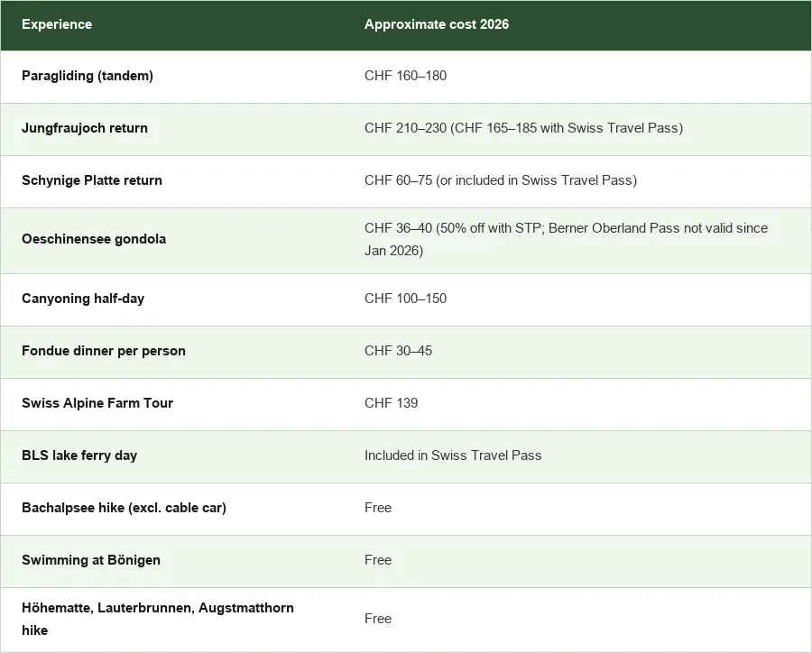The width and height of the screenshot is (812, 653).
Task: Select the 'Jungfraujoch return' row label
Action: 85,128
